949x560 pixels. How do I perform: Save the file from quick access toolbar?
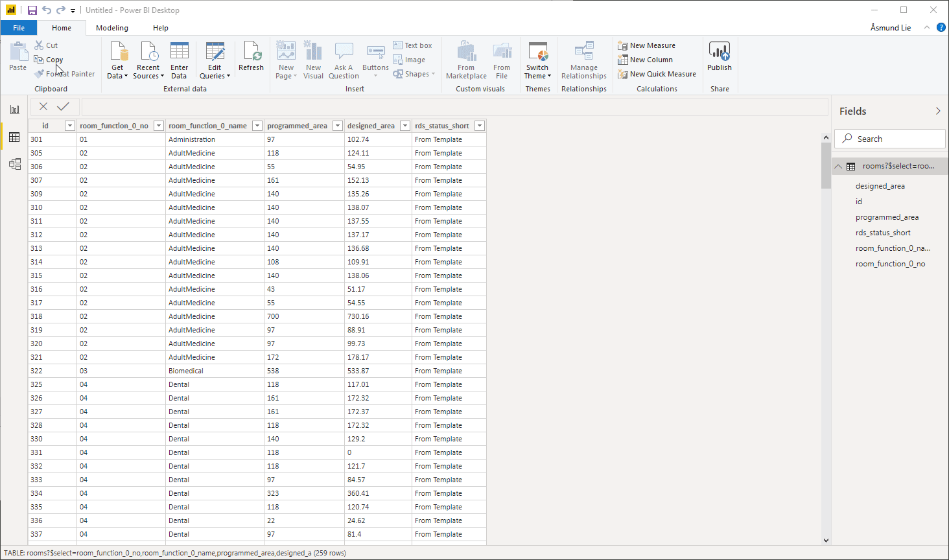pyautogui.click(x=32, y=10)
